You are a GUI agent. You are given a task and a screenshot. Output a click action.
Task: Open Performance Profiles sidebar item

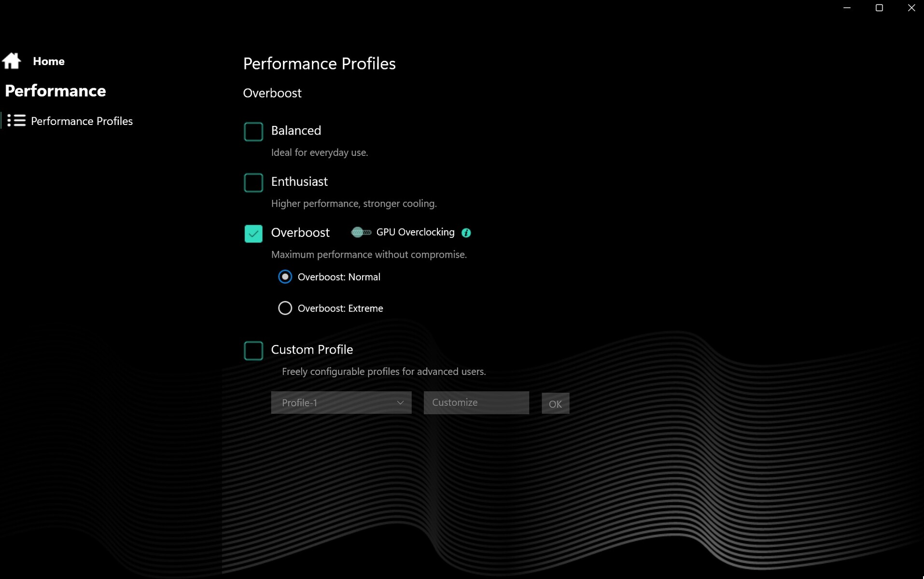pyautogui.click(x=82, y=121)
